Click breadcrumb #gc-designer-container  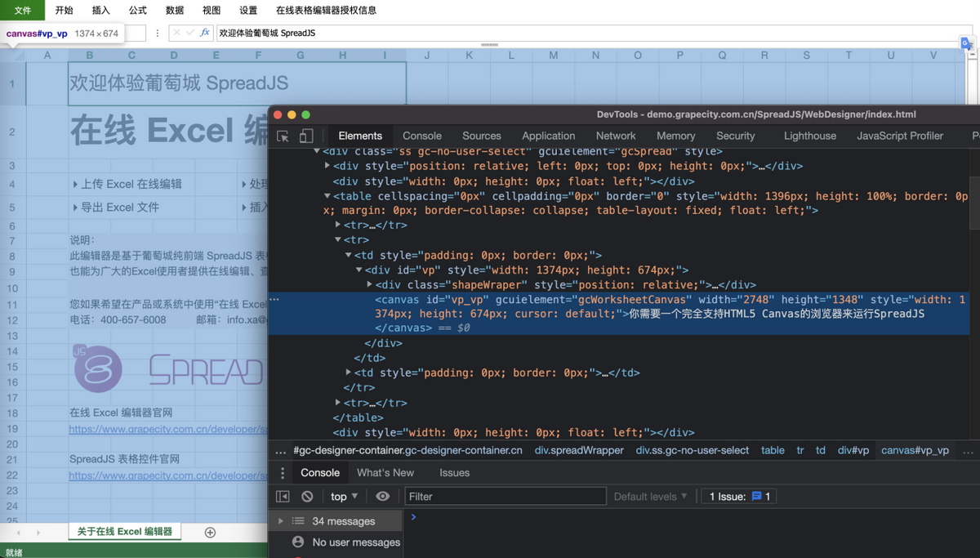point(408,450)
